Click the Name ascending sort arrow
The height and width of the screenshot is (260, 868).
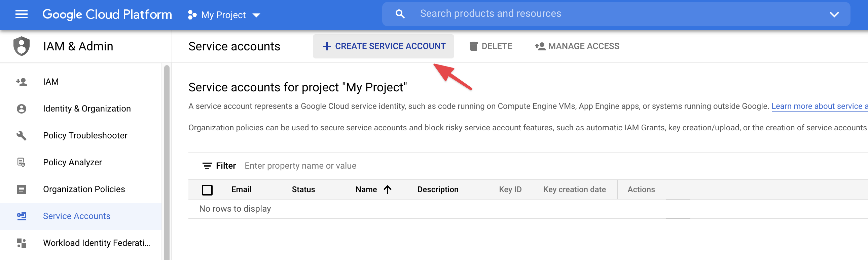388,190
